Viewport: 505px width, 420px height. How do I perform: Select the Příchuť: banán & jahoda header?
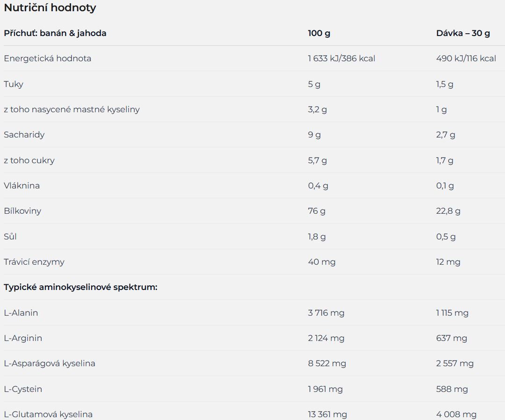click(x=55, y=33)
